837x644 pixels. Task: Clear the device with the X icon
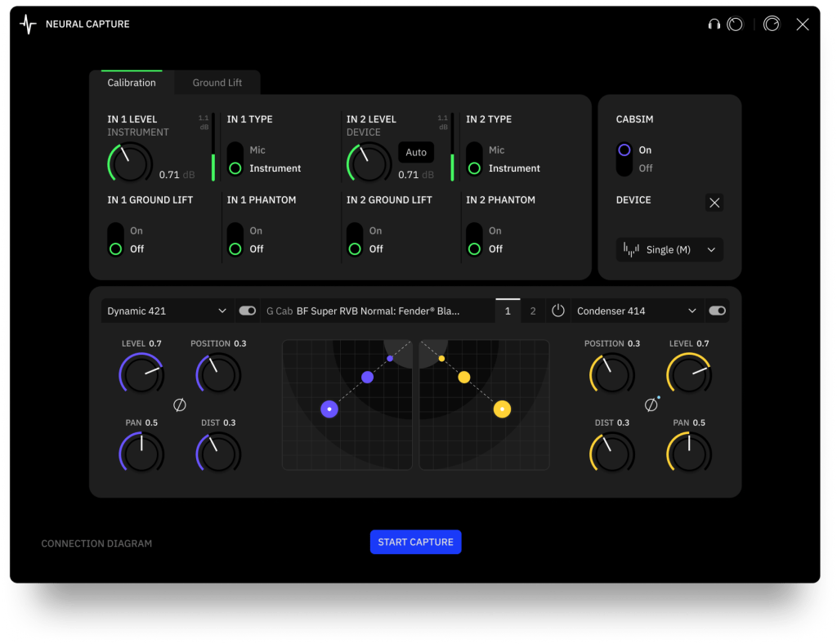(x=714, y=203)
